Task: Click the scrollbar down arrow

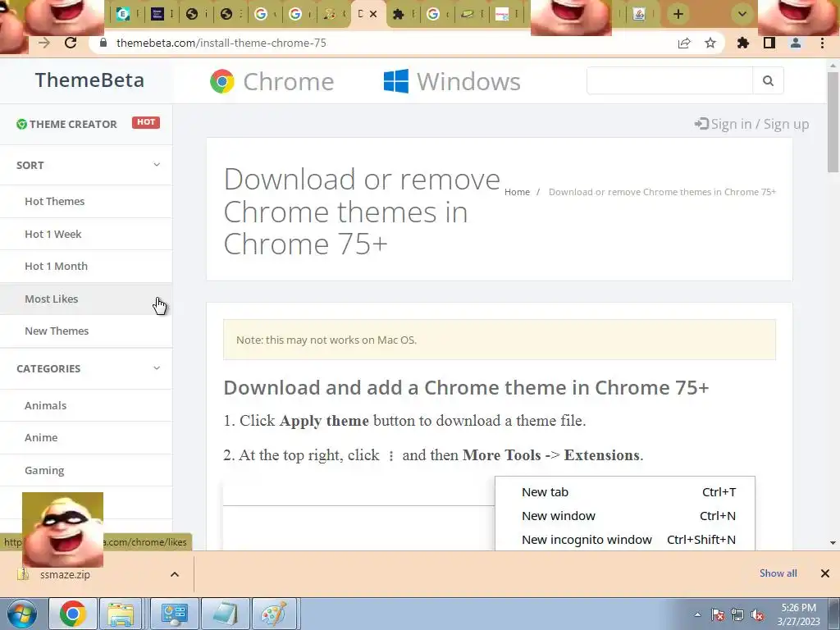Action: [x=833, y=543]
